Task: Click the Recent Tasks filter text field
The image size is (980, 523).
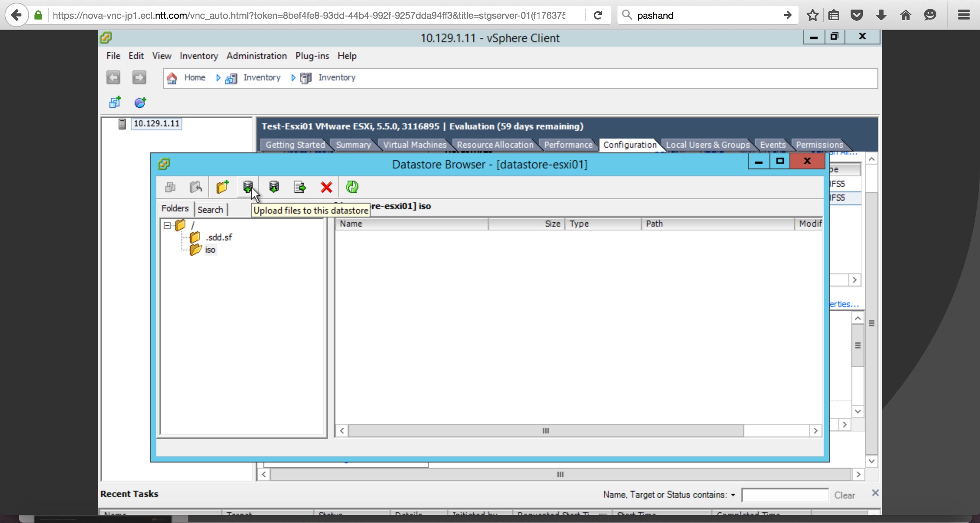Action: 785,495
